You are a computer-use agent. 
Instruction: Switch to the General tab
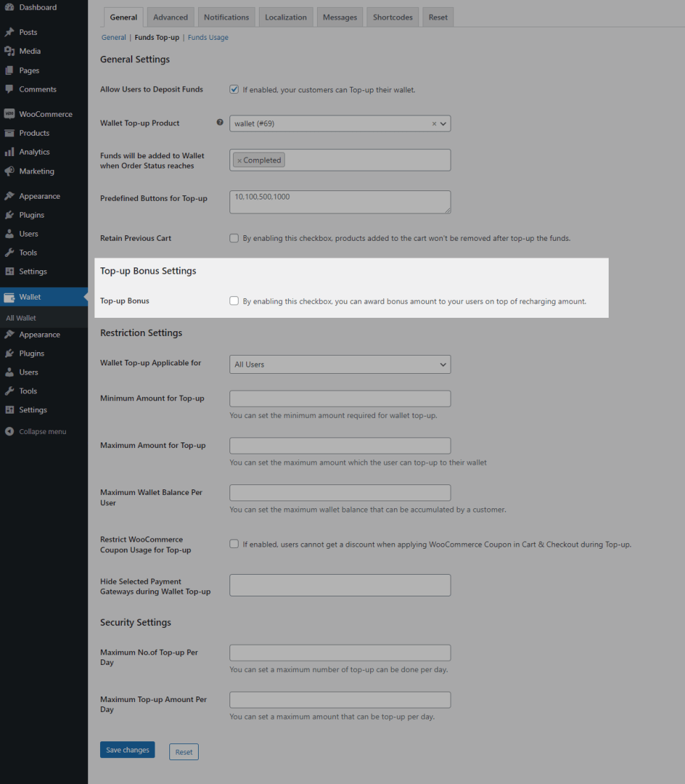pos(123,17)
